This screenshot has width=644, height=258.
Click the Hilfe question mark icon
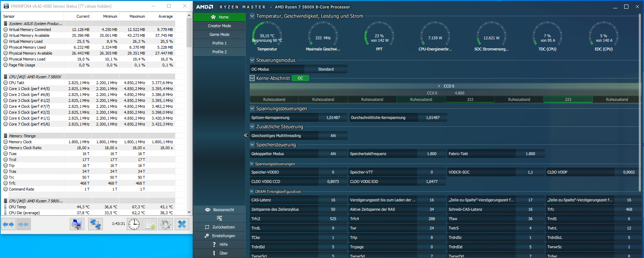coord(214,244)
